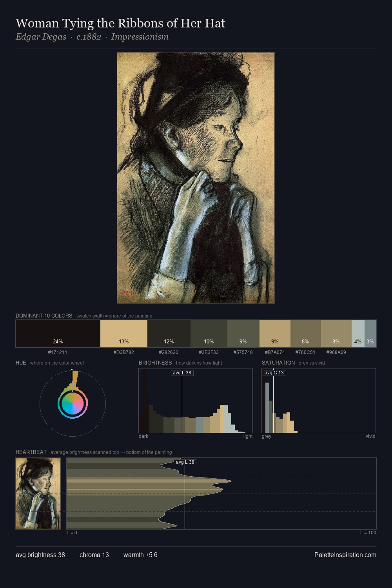Select the 3% blue-grey swatch

(x=370, y=334)
